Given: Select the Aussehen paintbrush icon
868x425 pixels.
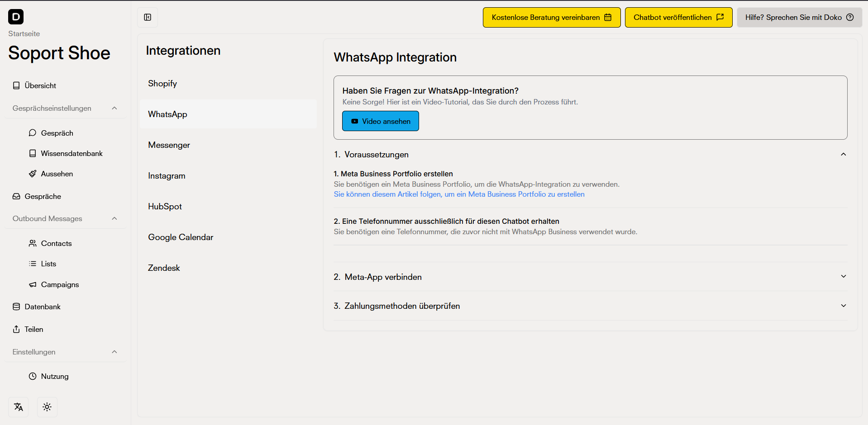Looking at the screenshot, I should [x=32, y=174].
